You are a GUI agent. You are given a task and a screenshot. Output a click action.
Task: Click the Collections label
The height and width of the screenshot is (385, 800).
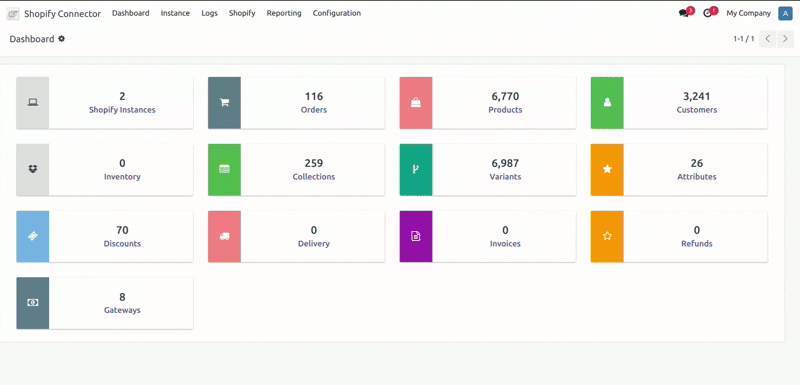(x=314, y=176)
